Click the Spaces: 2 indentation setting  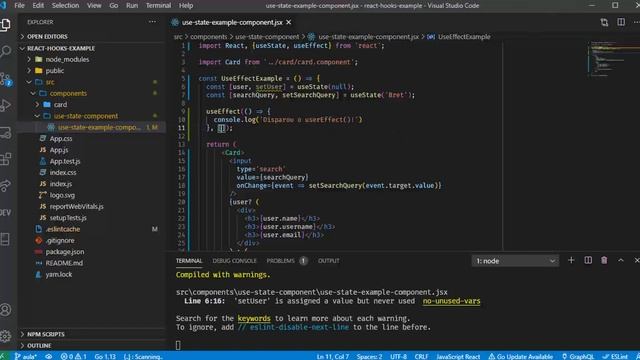point(369,356)
